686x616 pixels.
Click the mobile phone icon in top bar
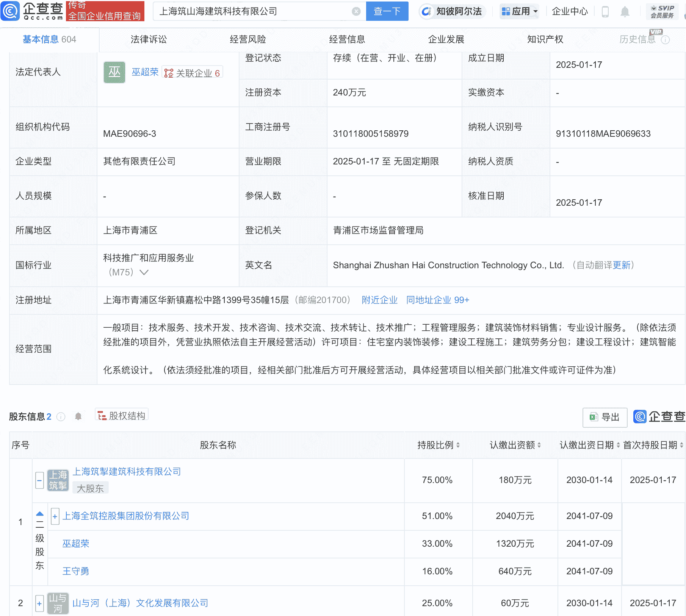pyautogui.click(x=605, y=12)
